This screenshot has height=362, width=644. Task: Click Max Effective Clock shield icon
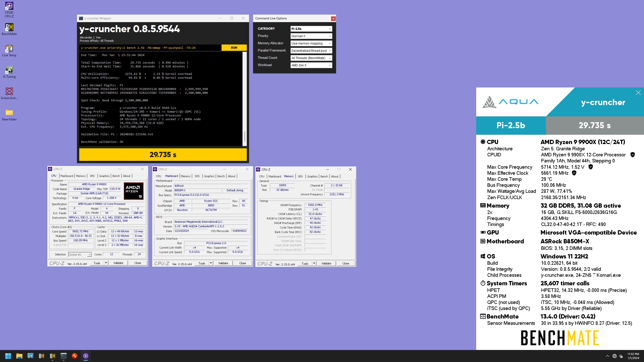tap(574, 173)
